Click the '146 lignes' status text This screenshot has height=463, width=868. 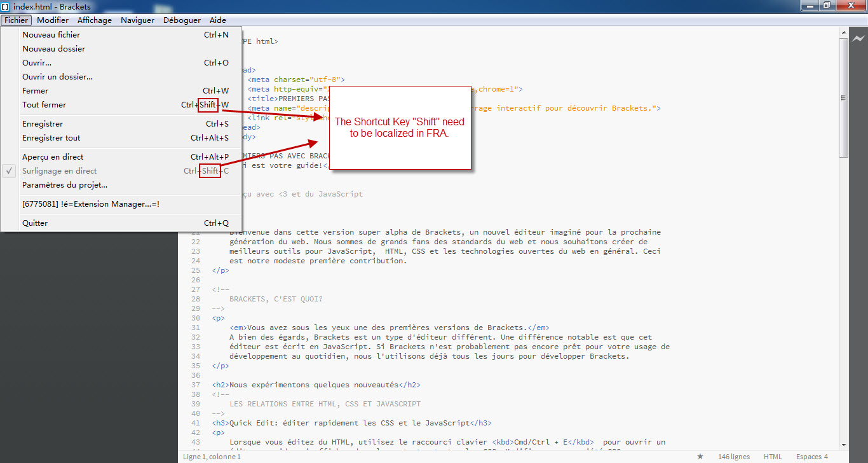tap(734, 457)
